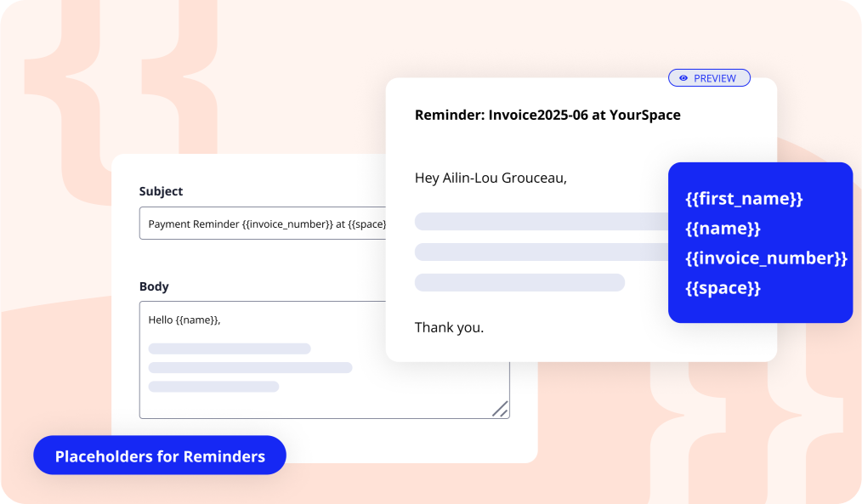Viewport: 862px width, 504px height.
Task: Click the resize handle of the Body textarea
Action: (500, 410)
